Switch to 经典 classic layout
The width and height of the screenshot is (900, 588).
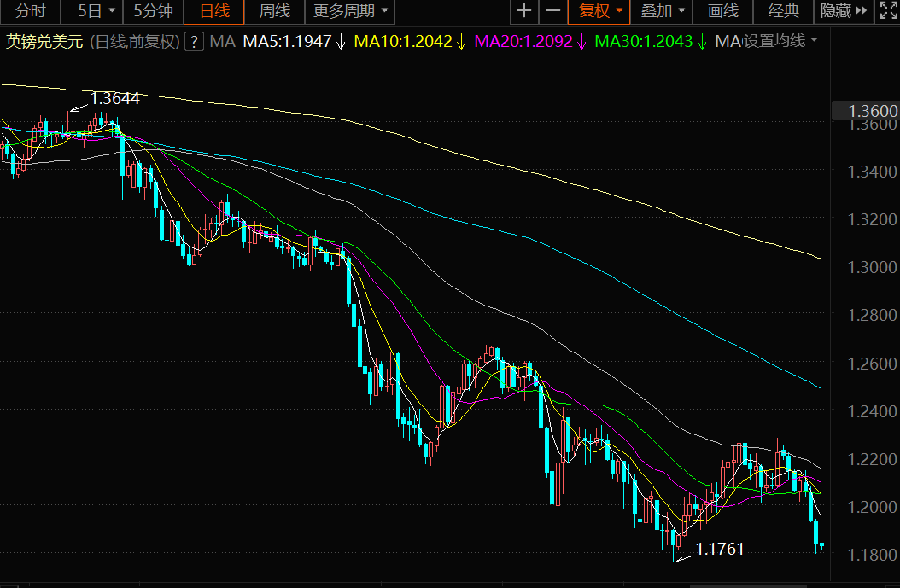(784, 11)
